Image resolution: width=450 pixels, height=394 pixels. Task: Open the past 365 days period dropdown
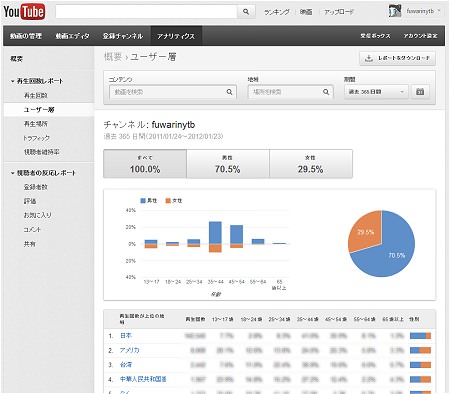(376, 92)
